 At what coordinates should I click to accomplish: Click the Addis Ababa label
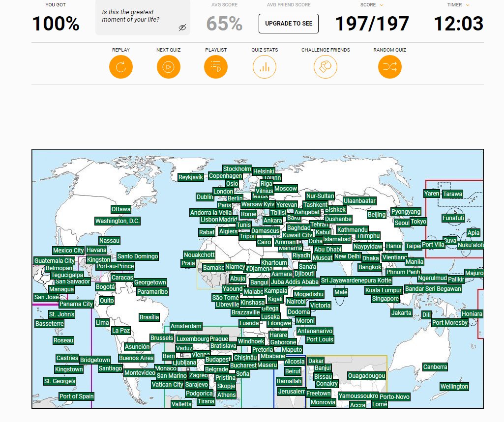pyautogui.click(x=302, y=282)
